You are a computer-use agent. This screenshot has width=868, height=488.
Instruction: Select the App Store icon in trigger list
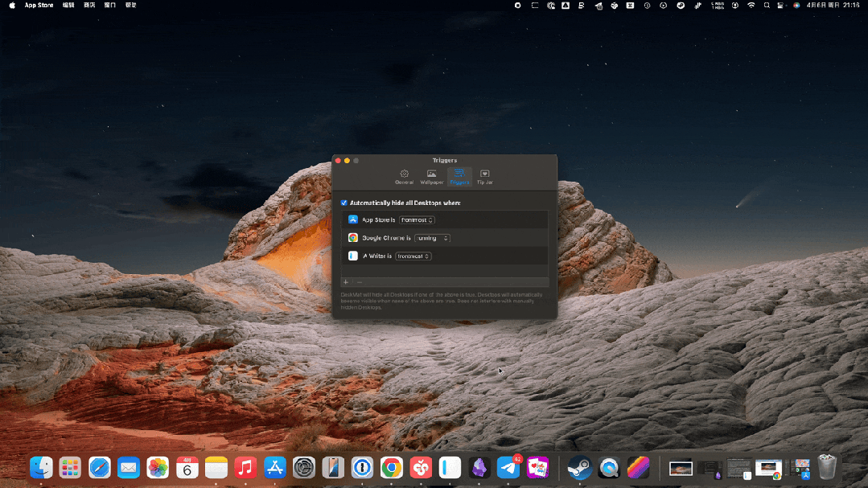[352, 219]
